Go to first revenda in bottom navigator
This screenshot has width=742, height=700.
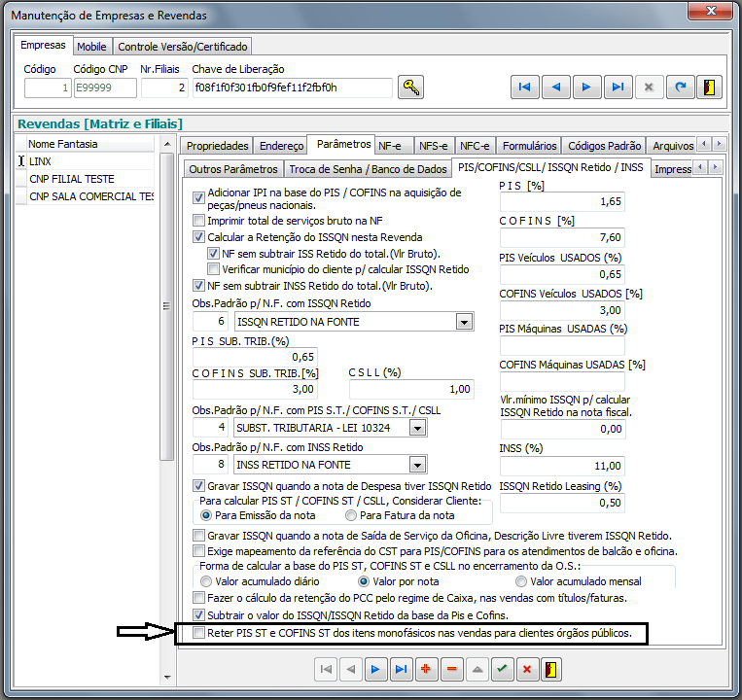tap(326, 669)
